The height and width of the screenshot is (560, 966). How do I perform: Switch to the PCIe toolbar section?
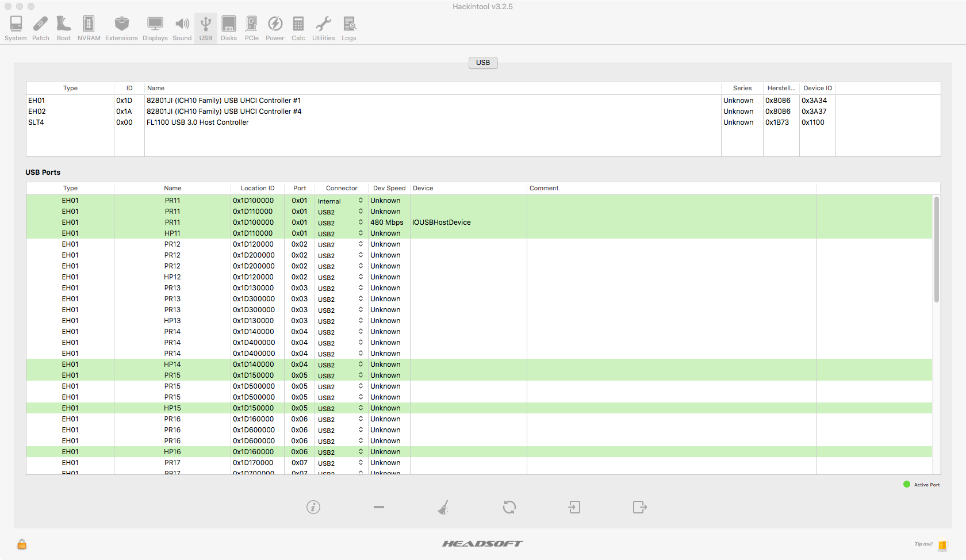[251, 28]
